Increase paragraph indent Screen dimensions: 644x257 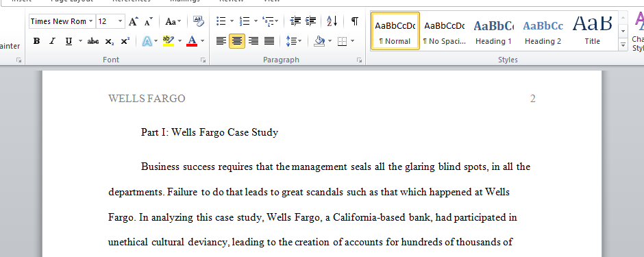tap(311, 21)
